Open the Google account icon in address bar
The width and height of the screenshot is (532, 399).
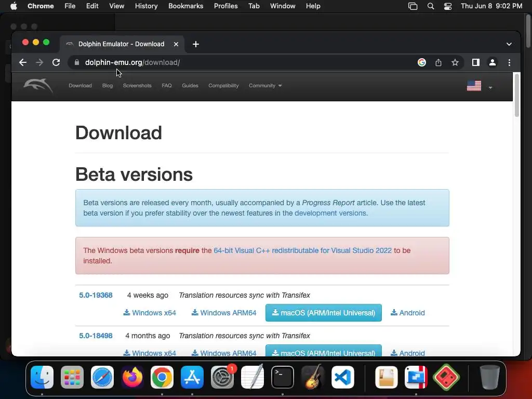[x=422, y=62]
